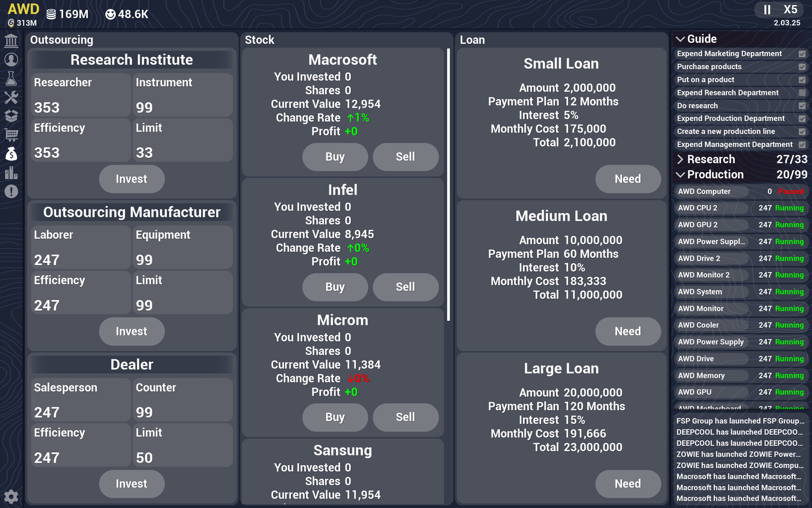Image resolution: width=812 pixels, height=508 pixels.
Task: Open the warehouse products icon
Action: 11,116
